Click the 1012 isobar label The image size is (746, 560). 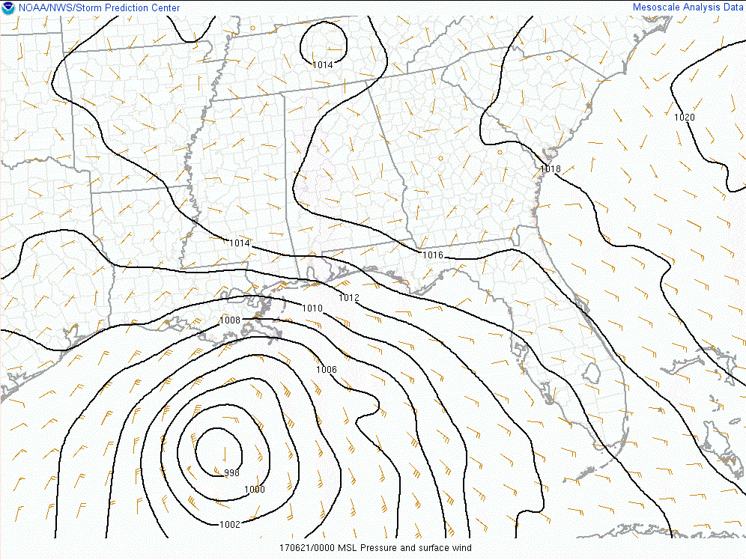349,297
